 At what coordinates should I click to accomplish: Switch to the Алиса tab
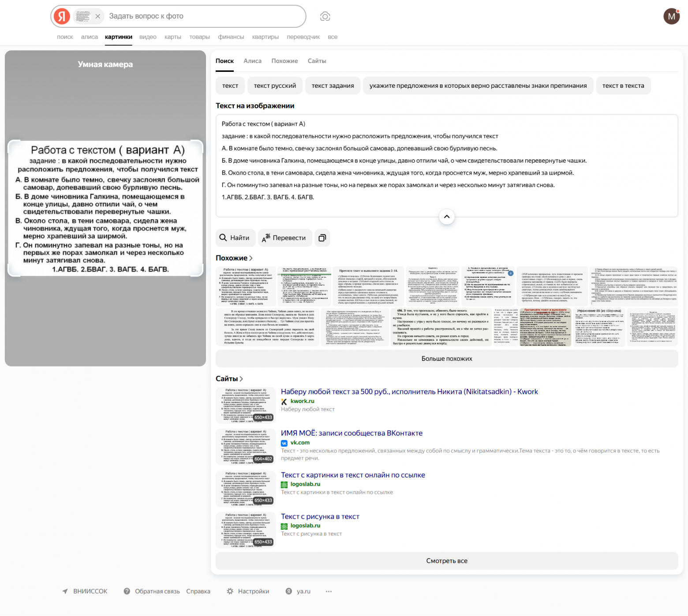pyautogui.click(x=252, y=61)
